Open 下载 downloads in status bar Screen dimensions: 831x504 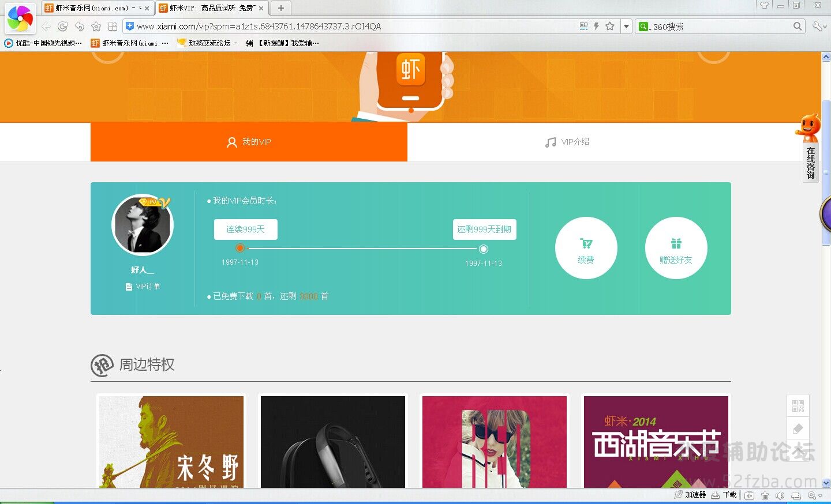[724, 495]
